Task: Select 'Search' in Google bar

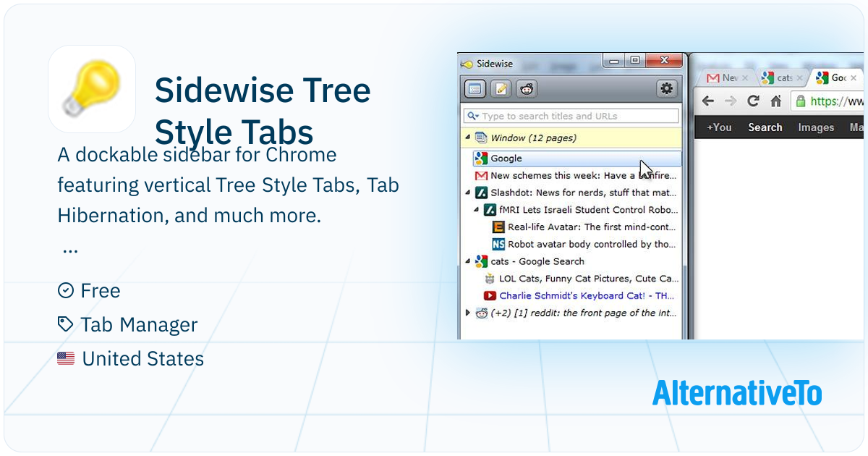Action: (765, 127)
